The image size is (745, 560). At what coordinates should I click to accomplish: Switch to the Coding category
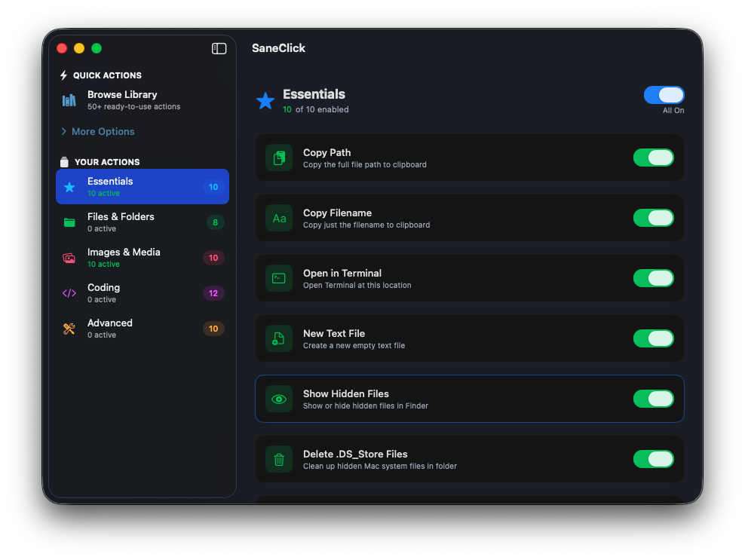(x=143, y=293)
